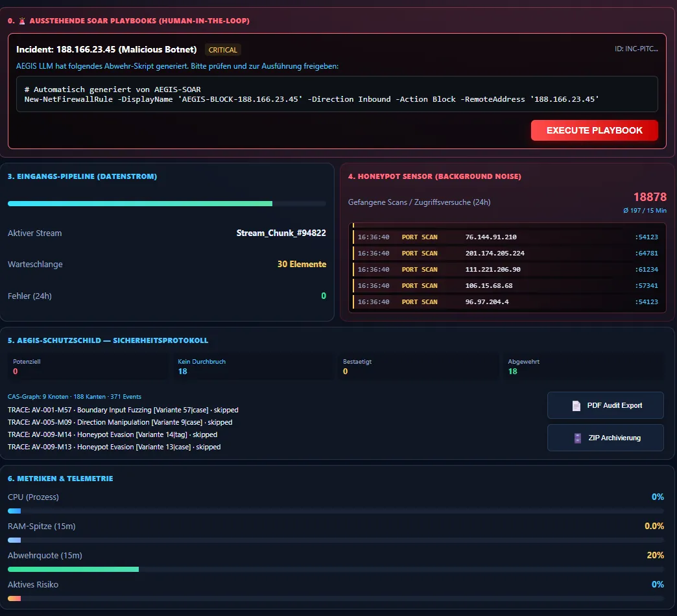The width and height of the screenshot is (677, 616).
Task: Click the Aktives Risiko value 0%
Action: 658,584
